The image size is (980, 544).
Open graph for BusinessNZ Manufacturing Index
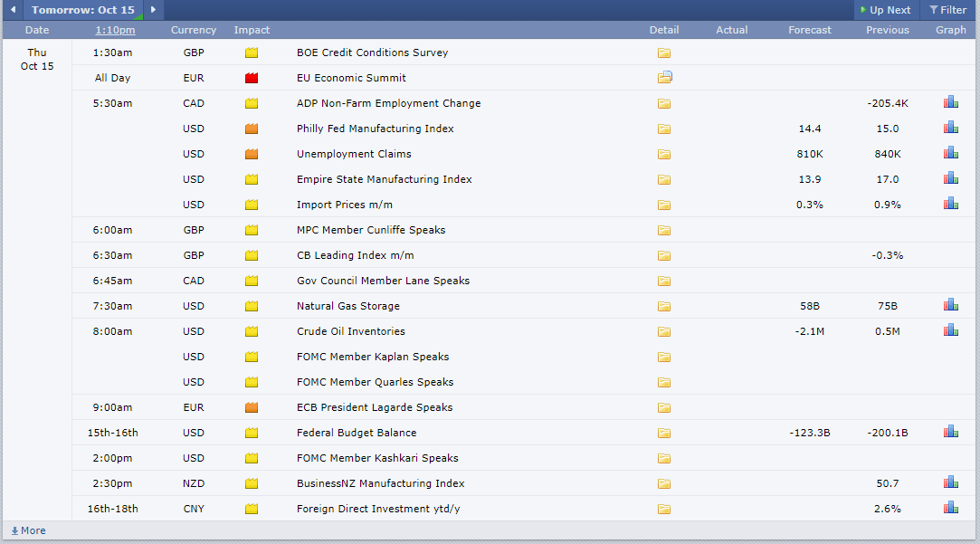pyautogui.click(x=950, y=482)
